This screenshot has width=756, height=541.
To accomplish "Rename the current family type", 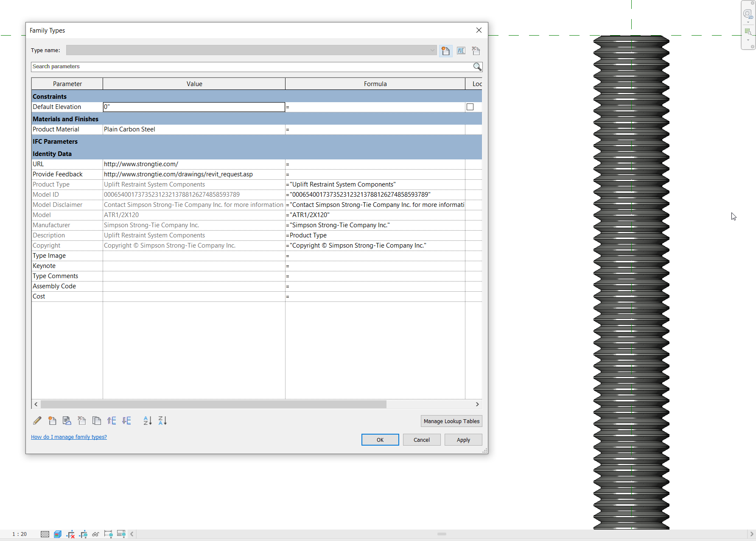I will [x=461, y=50].
